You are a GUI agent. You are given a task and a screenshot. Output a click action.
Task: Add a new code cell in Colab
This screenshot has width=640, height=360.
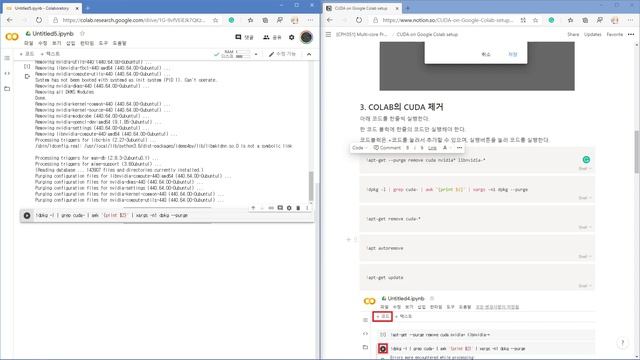click(x=27, y=54)
